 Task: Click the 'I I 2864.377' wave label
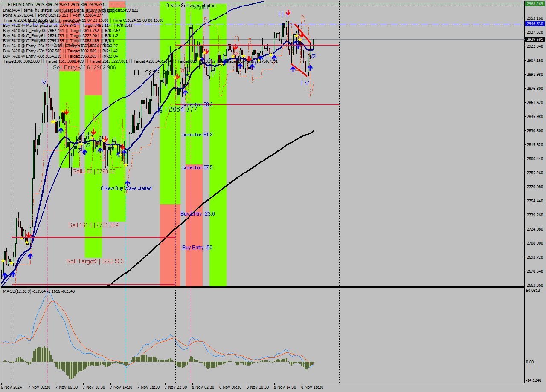pos(177,110)
